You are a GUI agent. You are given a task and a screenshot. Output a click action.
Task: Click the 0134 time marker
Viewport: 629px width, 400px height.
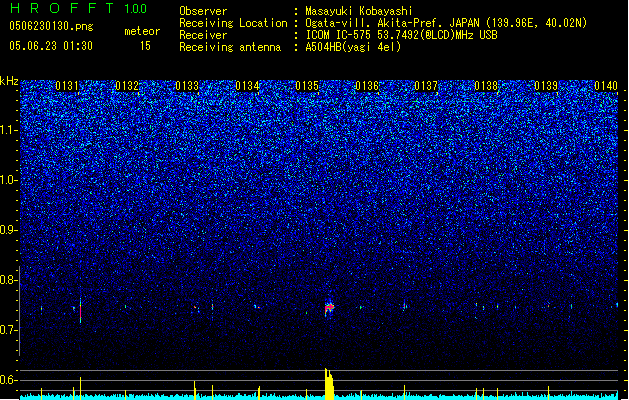coord(247,86)
